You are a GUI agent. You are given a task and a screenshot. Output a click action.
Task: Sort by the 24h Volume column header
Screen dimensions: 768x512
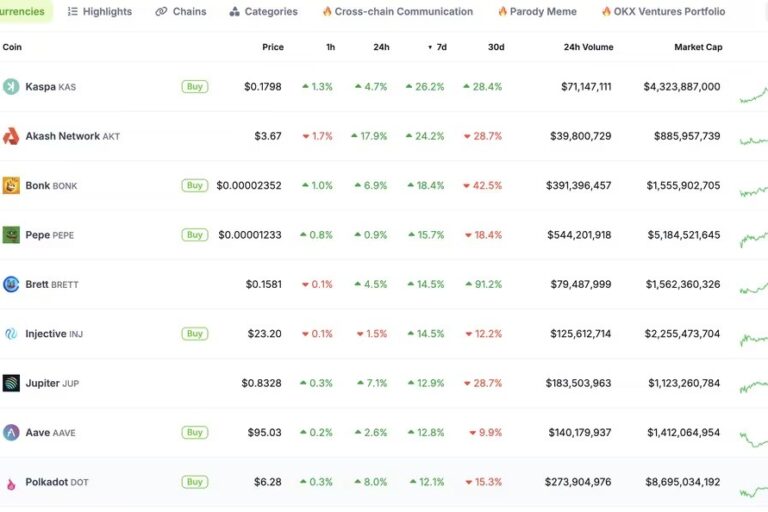[x=588, y=47]
